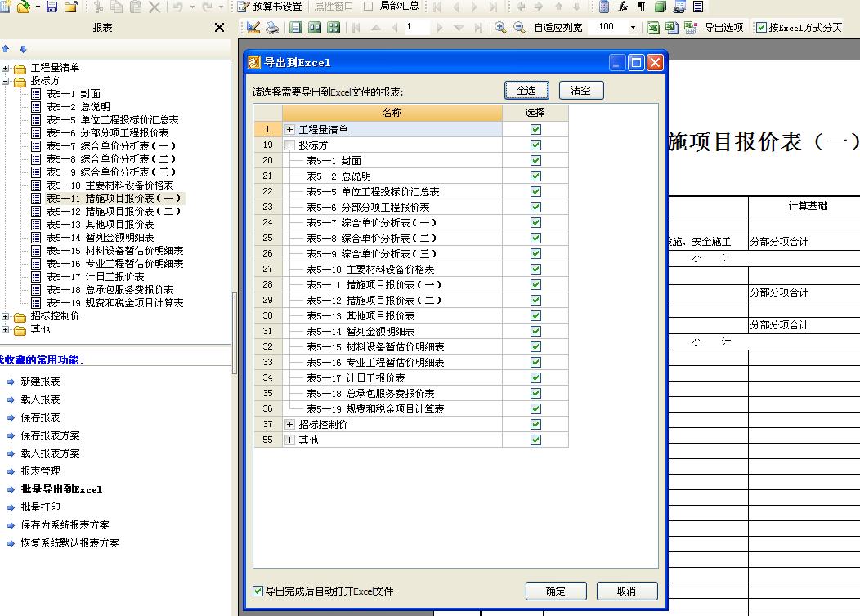Click the find binoculars icon in top toolbar
860x616 pixels.
click(x=679, y=7)
